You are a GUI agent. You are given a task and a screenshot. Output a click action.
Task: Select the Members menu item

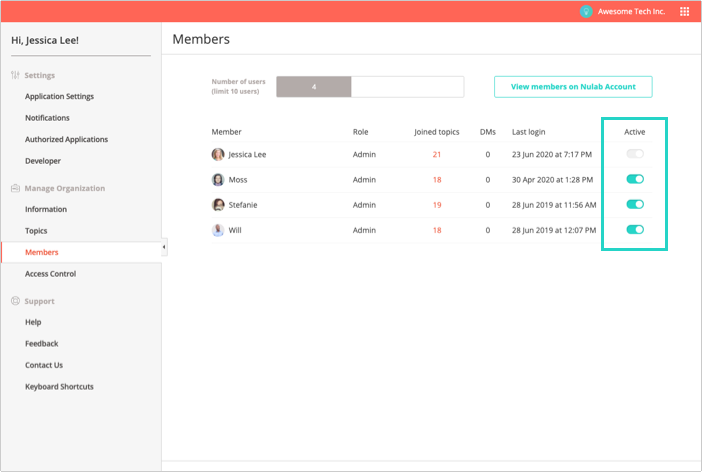(x=42, y=252)
